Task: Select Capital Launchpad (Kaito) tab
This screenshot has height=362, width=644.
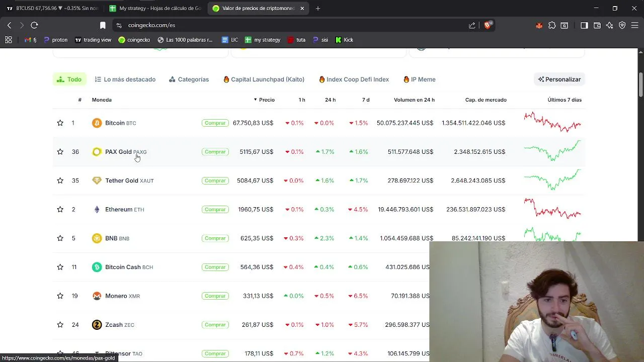Action: [x=264, y=79]
